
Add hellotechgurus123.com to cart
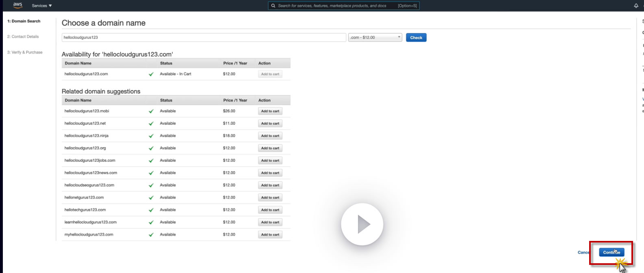[x=270, y=210]
